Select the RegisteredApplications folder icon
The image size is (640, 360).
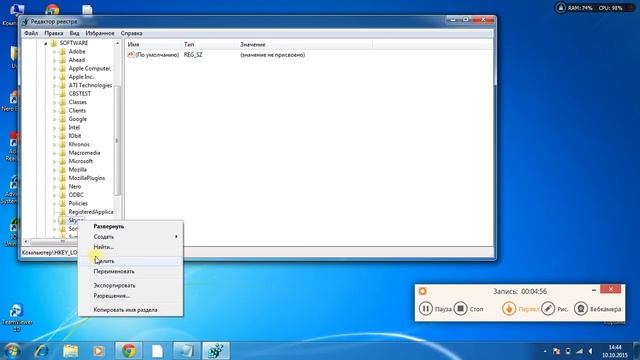62,212
